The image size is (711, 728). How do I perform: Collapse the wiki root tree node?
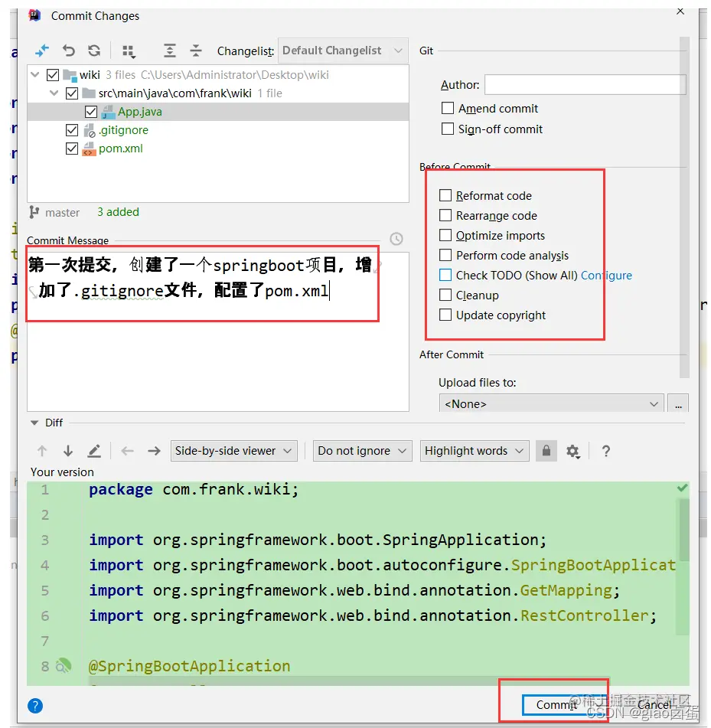[x=35, y=74]
